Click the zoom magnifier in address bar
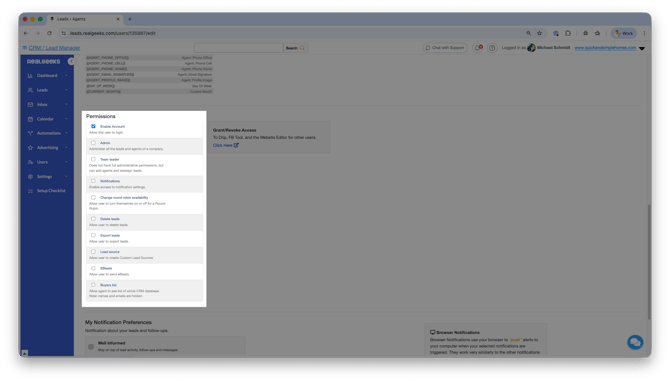The width and height of the screenshot is (670, 382). pyautogui.click(x=529, y=33)
